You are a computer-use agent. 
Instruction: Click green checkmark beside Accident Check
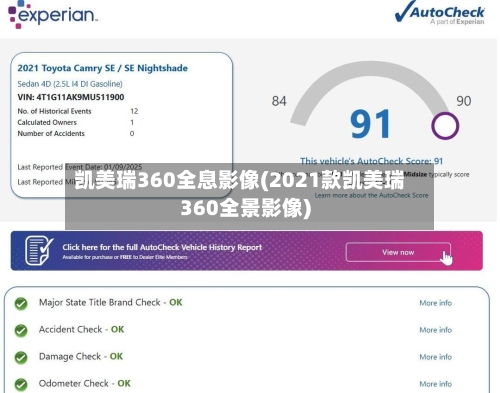[x=21, y=331]
